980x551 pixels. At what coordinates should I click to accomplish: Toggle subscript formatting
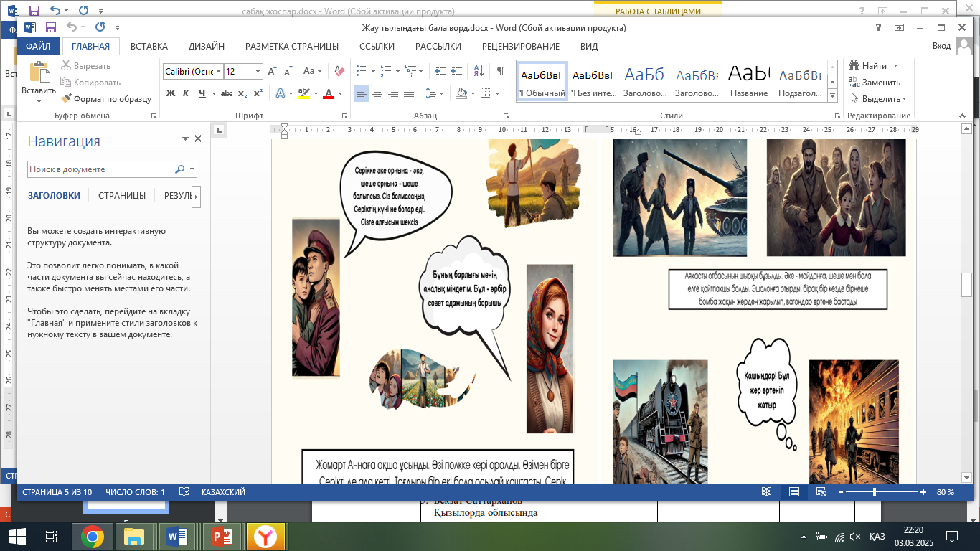coord(242,93)
